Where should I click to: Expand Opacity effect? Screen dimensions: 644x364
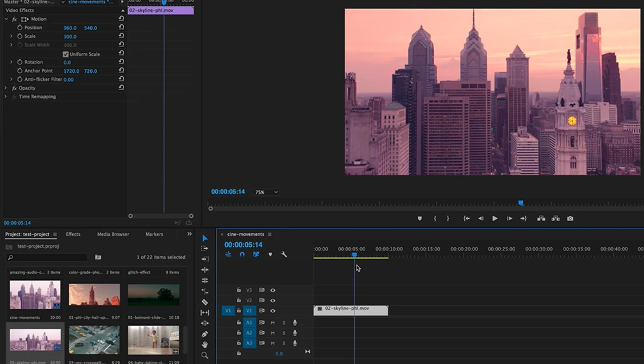[x=6, y=88]
